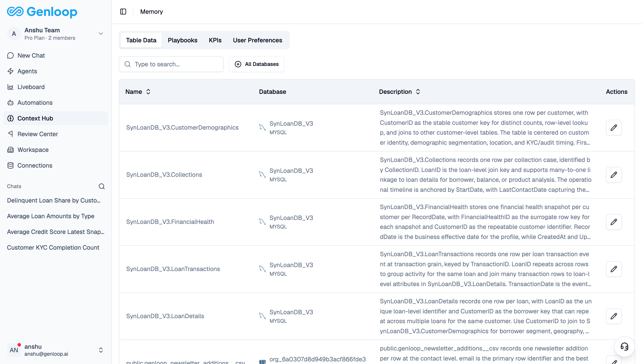The height and width of the screenshot is (364, 642).
Task: Click the plus icon on All Databases
Action: click(238, 64)
